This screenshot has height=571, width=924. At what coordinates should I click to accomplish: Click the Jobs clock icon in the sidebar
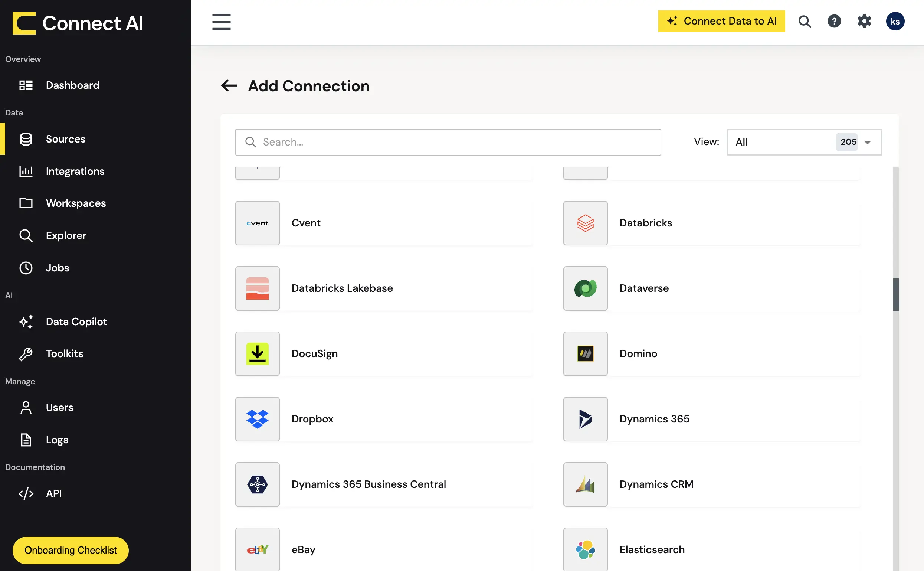click(x=26, y=268)
